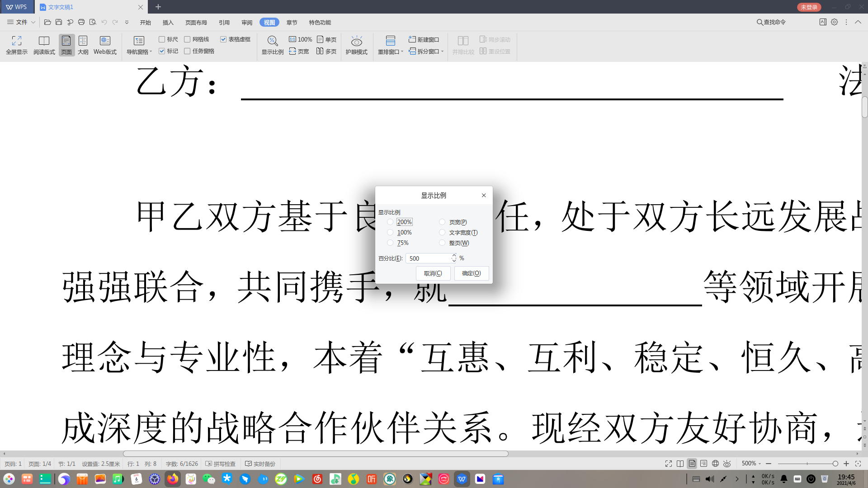868x488 pixels.
Task: Confirm zoom with the OK button
Action: pos(471,273)
